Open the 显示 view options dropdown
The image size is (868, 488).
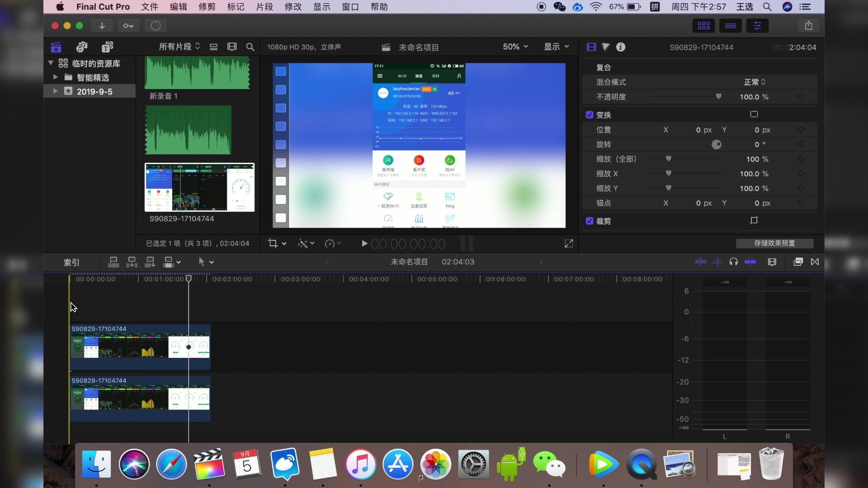556,47
